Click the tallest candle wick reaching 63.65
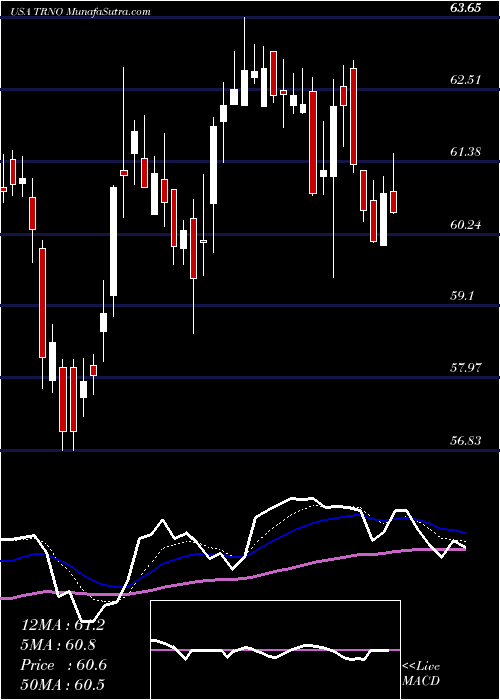500x700 pixels. [244, 61]
